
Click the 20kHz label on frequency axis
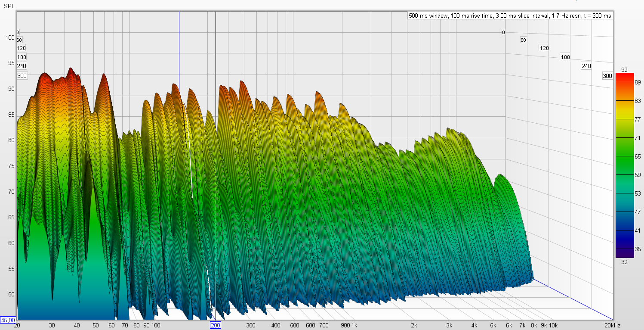612,325
